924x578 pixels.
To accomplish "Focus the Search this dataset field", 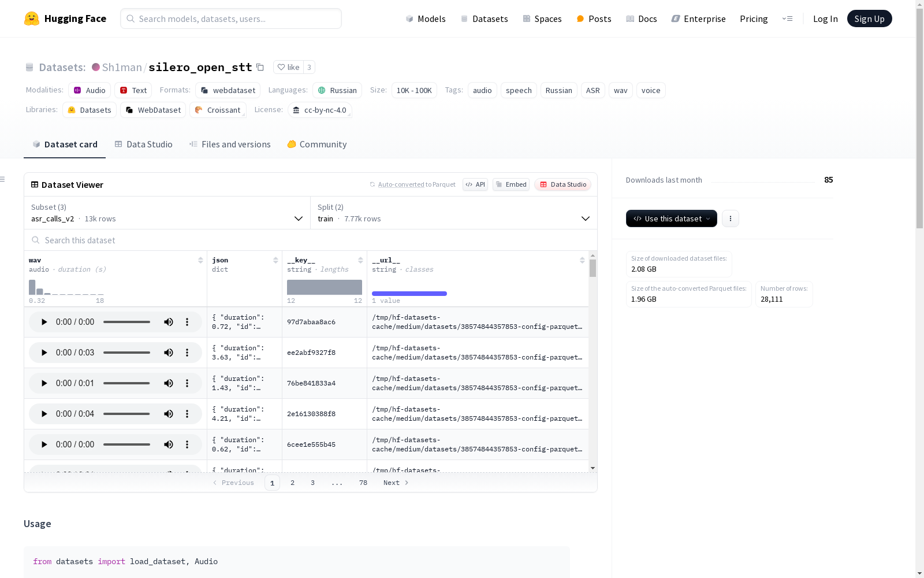I will tap(311, 240).
